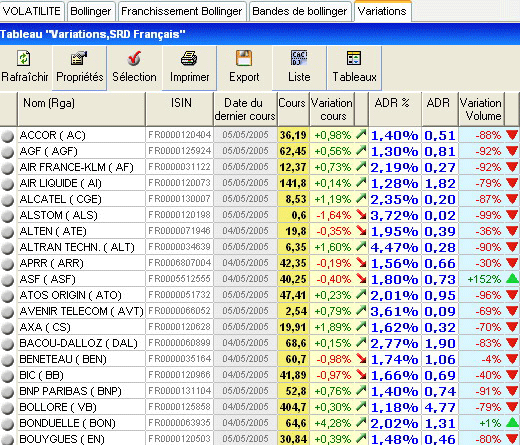Select the ATOS ORIGIN ( ATO) row name
Image resolution: width=520 pixels, height=445 pixels.
[x=70, y=295]
